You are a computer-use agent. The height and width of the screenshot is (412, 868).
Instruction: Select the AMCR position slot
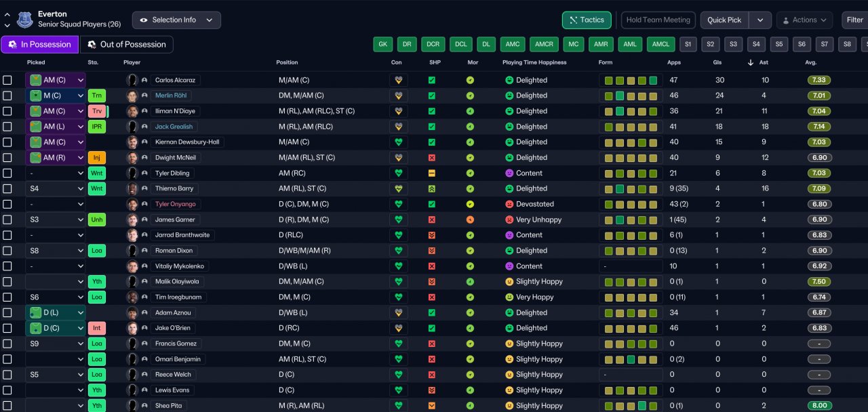[544, 45]
